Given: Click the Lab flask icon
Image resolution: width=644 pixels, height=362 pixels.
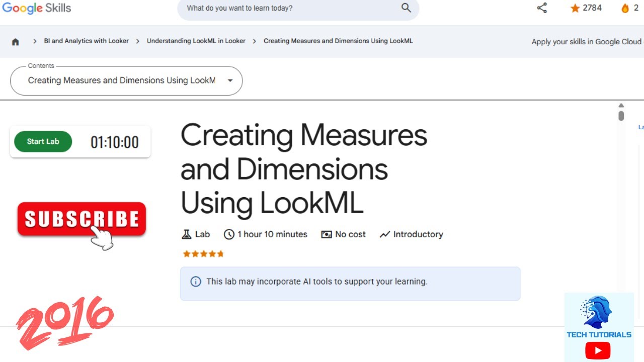Looking at the screenshot, I should (x=187, y=234).
